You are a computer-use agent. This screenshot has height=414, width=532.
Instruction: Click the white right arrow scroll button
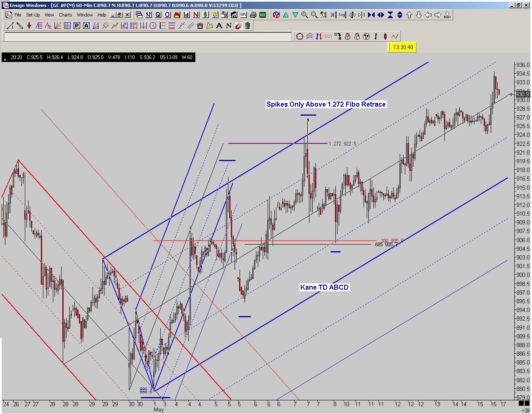click(x=438, y=15)
